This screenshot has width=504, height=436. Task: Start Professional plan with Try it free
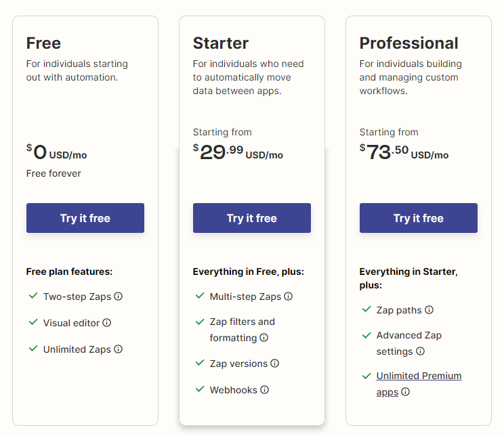pos(419,218)
